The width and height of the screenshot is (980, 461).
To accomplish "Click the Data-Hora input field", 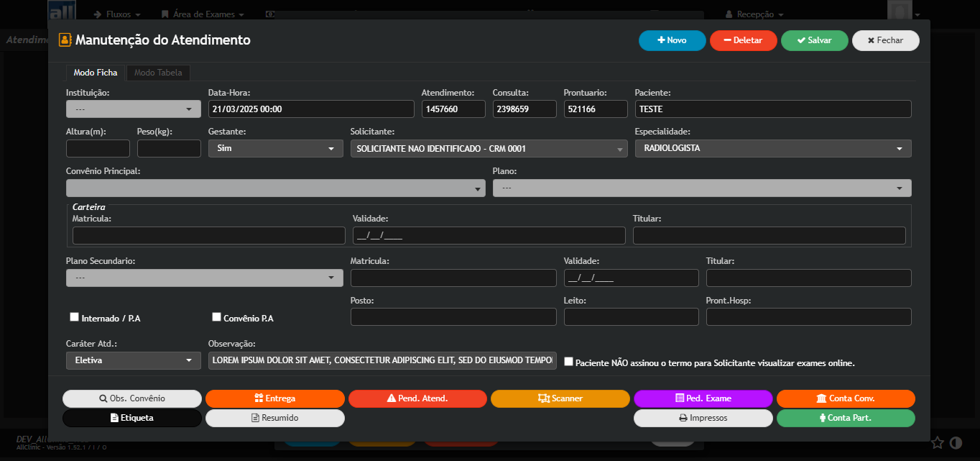I will tap(310, 109).
